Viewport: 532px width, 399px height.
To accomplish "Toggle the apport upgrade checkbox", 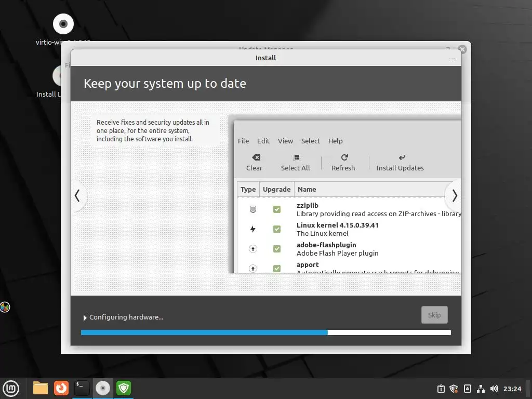I will click(277, 269).
